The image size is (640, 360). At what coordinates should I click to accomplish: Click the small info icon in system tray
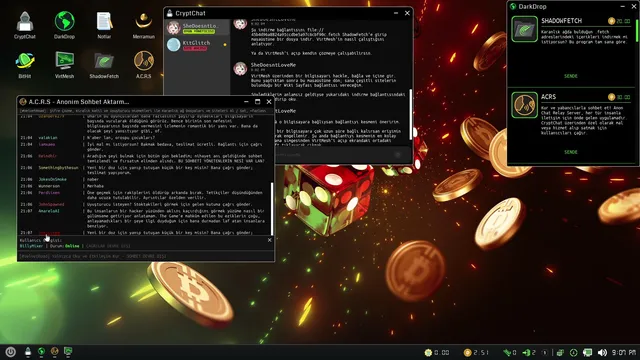(544, 352)
